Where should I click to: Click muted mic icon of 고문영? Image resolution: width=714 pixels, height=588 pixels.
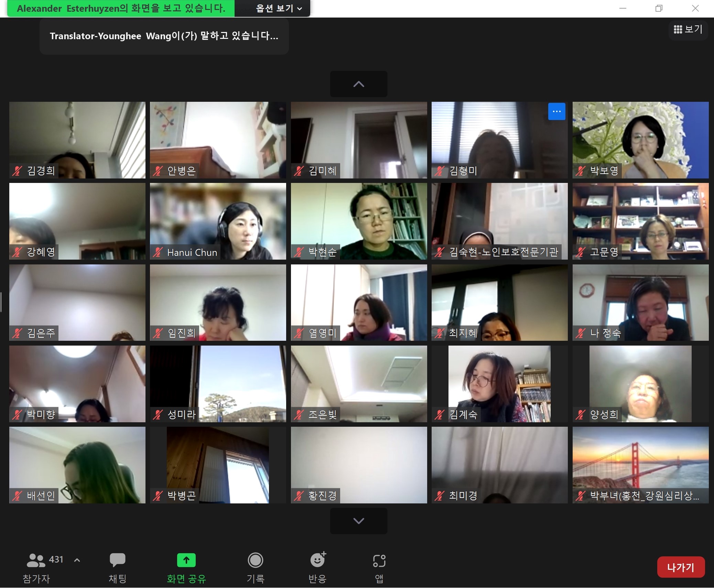[581, 252]
